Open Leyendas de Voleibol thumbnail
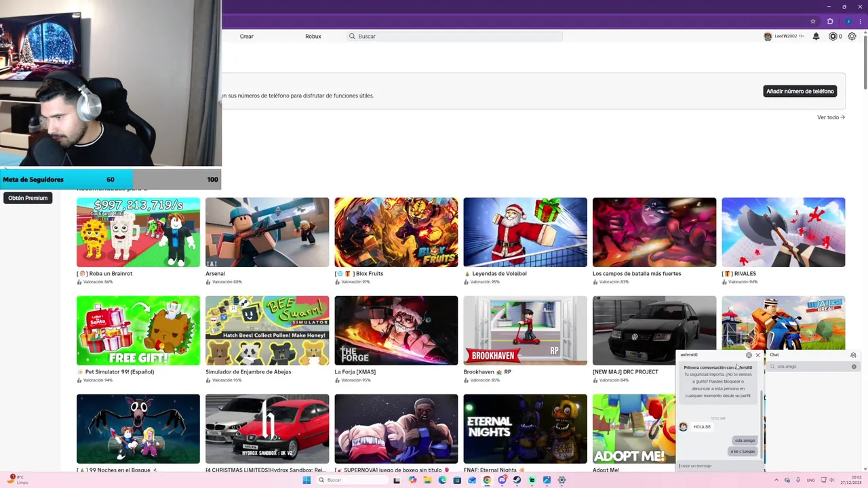The image size is (868, 488). (525, 232)
